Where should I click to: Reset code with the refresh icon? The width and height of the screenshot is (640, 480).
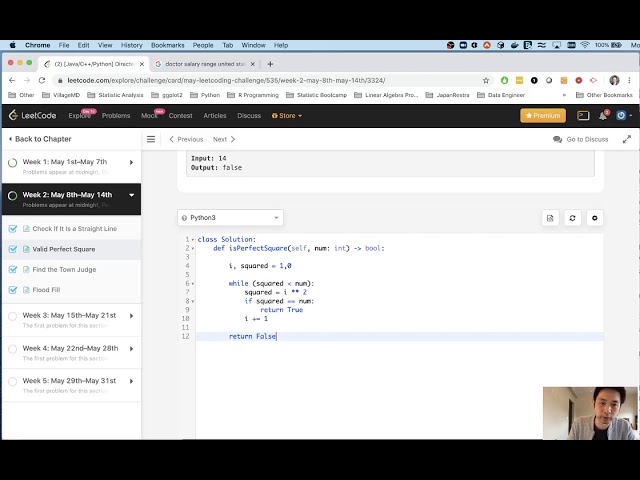[x=572, y=218]
